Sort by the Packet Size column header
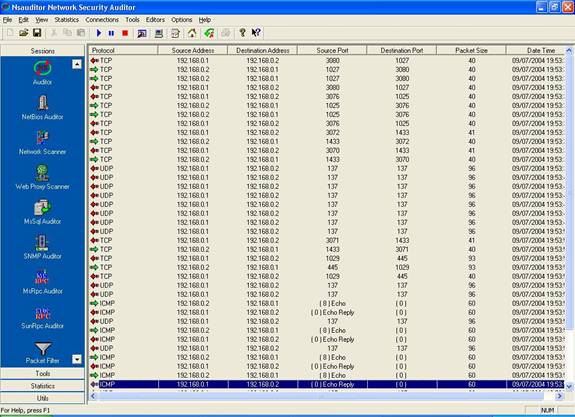The height and width of the screenshot is (417, 575). pyautogui.click(x=472, y=51)
